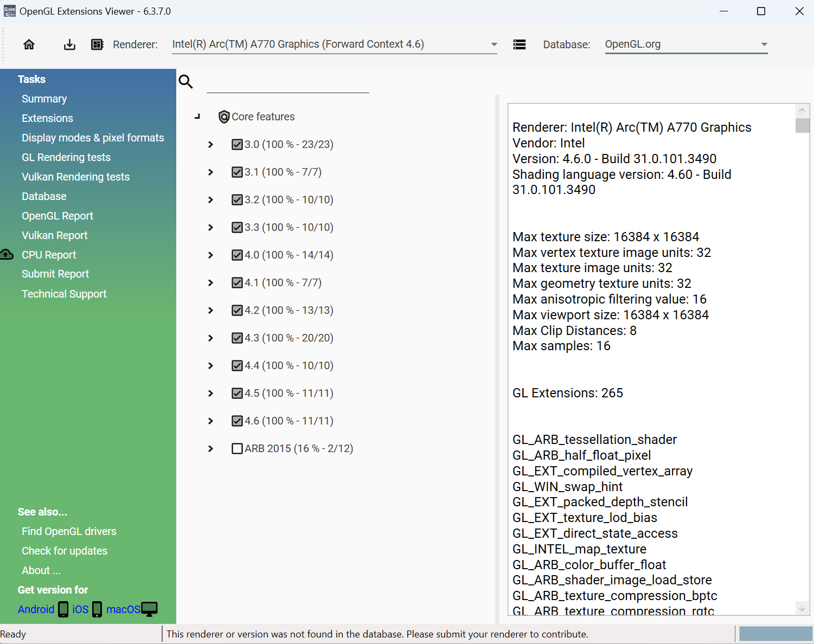The height and width of the screenshot is (644, 814).
Task: Open the Database dropdown showing OpenGL.org
Action: point(764,44)
